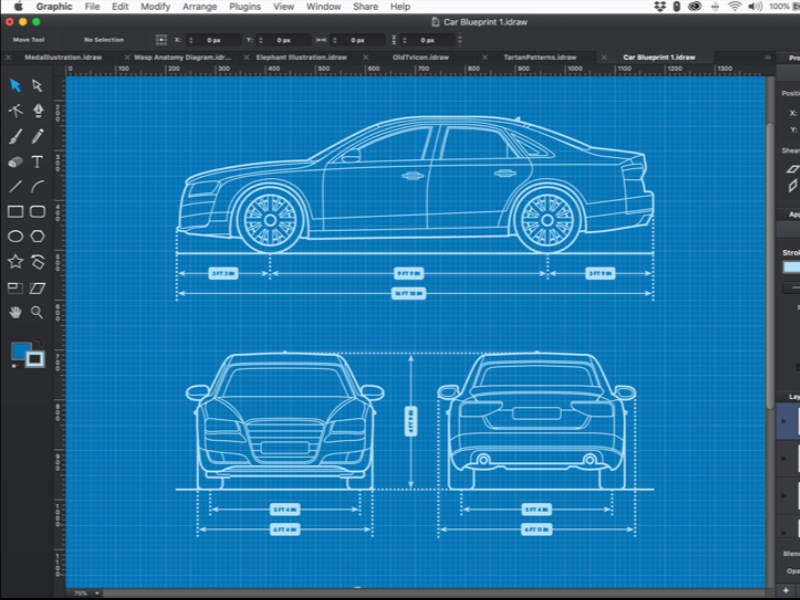Image resolution: width=800 pixels, height=600 pixels.
Task: Open the Window menu
Action: [x=323, y=7]
